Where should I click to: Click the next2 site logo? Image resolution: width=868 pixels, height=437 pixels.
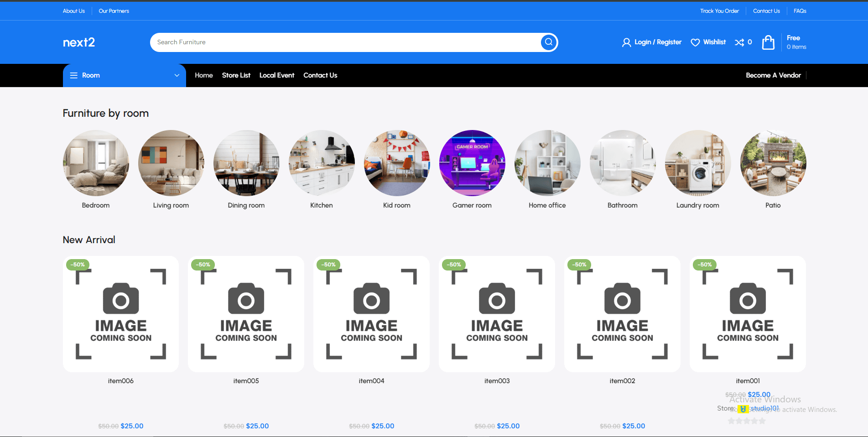79,42
